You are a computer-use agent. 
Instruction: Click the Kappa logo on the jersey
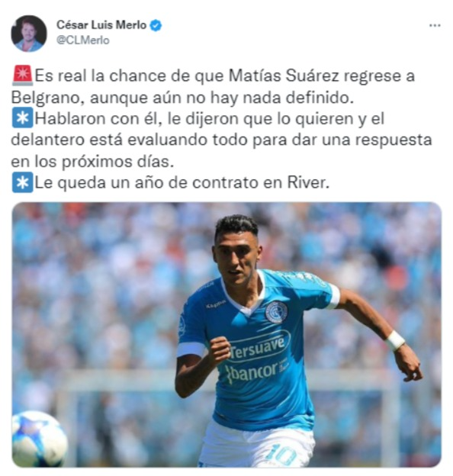(x=216, y=304)
